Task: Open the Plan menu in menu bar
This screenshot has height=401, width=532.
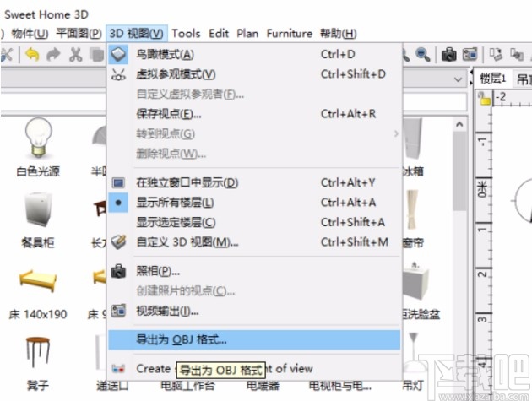Action: pos(247,34)
